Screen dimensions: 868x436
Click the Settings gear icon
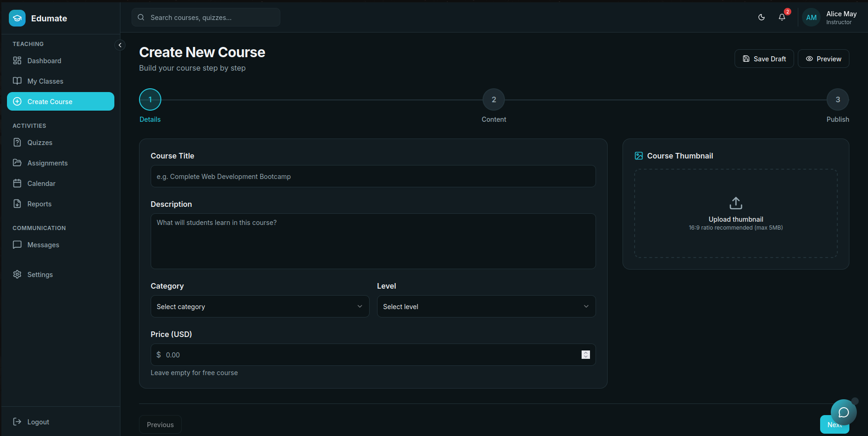click(17, 274)
